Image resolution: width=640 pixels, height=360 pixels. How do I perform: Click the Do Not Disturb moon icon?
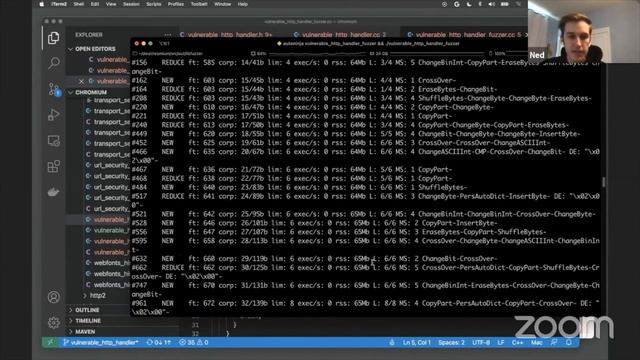pos(469,4)
